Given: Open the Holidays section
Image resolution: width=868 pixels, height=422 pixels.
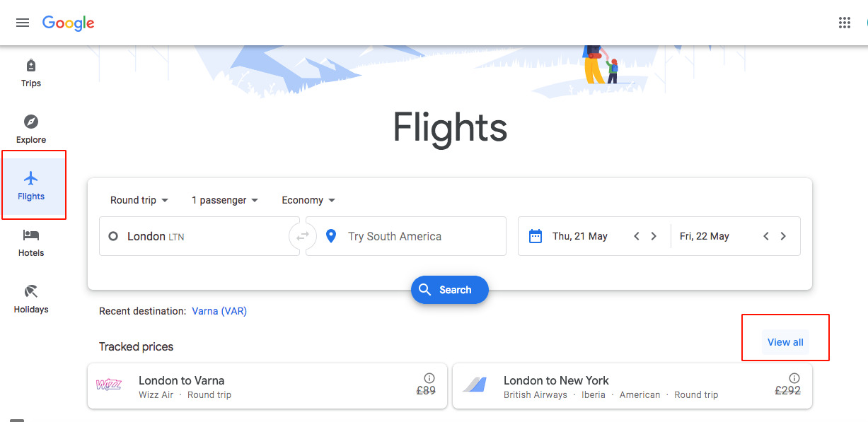Looking at the screenshot, I should pyautogui.click(x=31, y=299).
